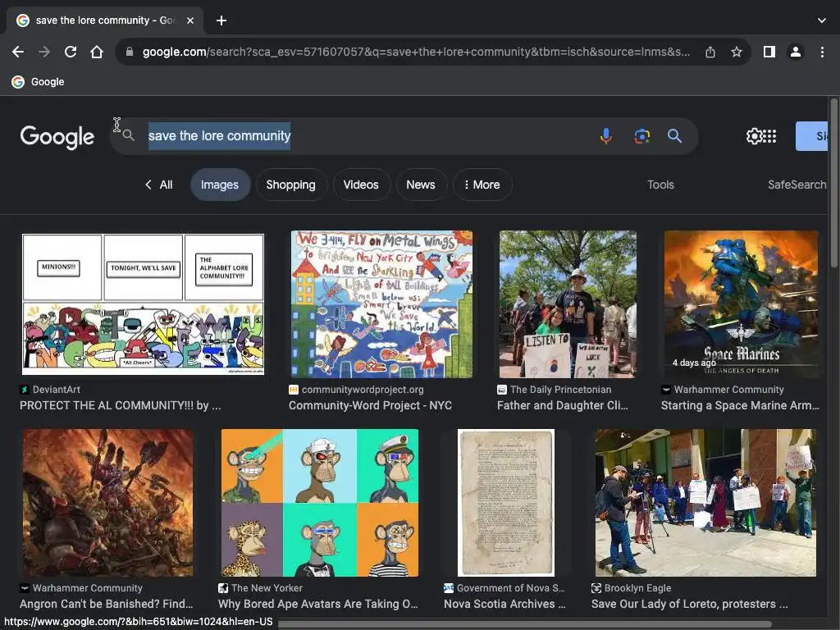Click 'Community-Word Project - NYC' title

pos(370,405)
